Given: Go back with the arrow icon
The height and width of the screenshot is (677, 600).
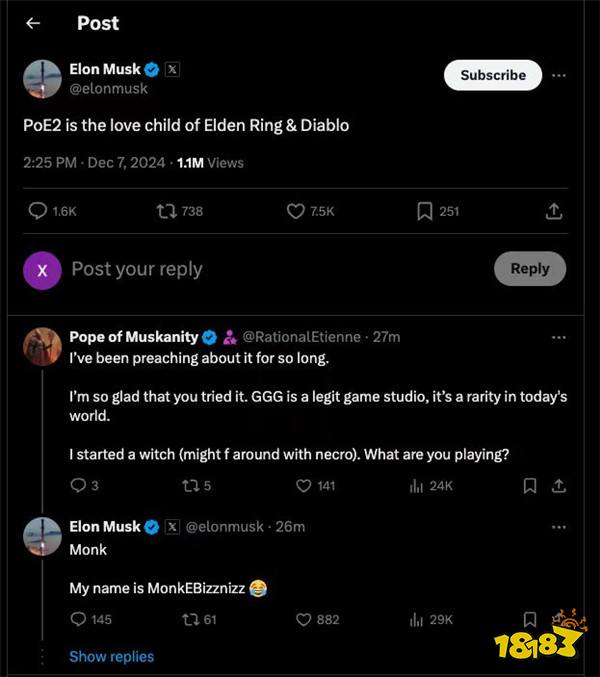Looking at the screenshot, I should pyautogui.click(x=33, y=23).
